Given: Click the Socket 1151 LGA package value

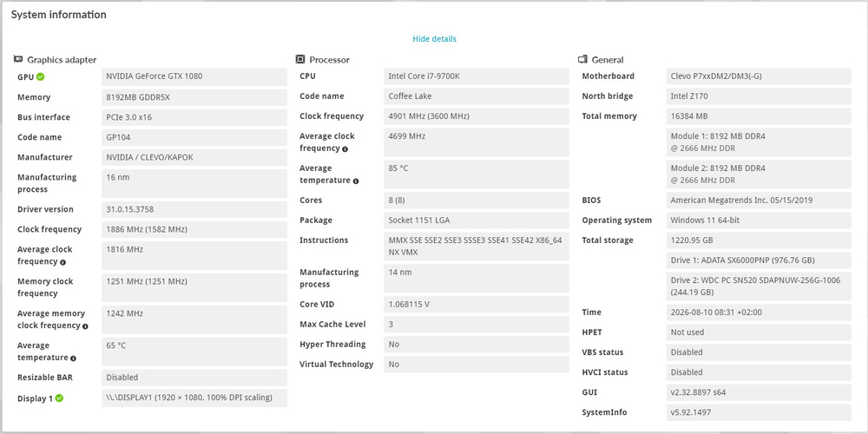Looking at the screenshot, I should click(477, 220).
